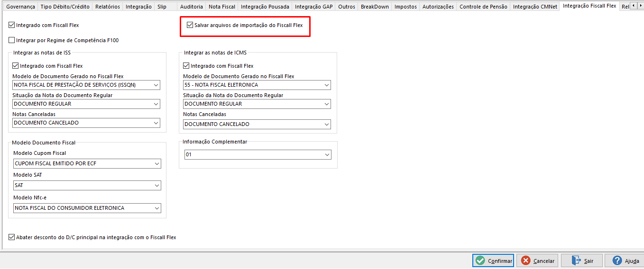Enable Integrar por Regime de Competência F100
Image resolution: width=644 pixels, height=269 pixels.
pos(12,40)
